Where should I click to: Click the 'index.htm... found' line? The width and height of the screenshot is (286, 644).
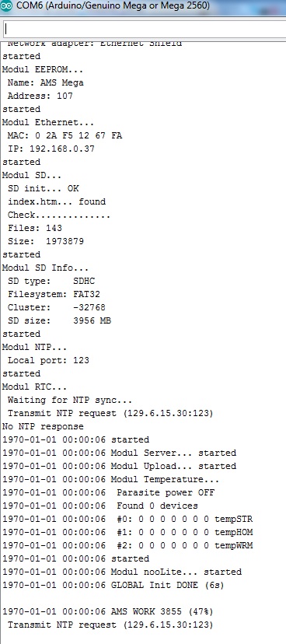tap(57, 201)
